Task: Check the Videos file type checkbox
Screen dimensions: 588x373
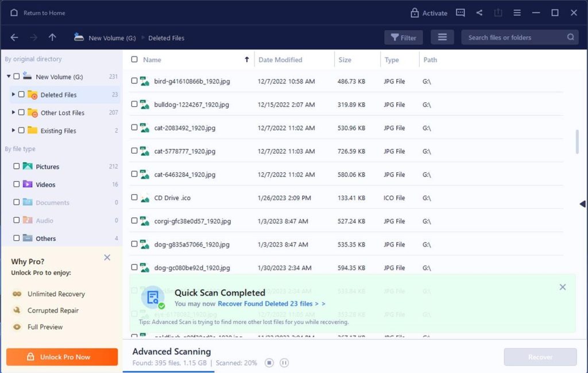Action: [17, 184]
